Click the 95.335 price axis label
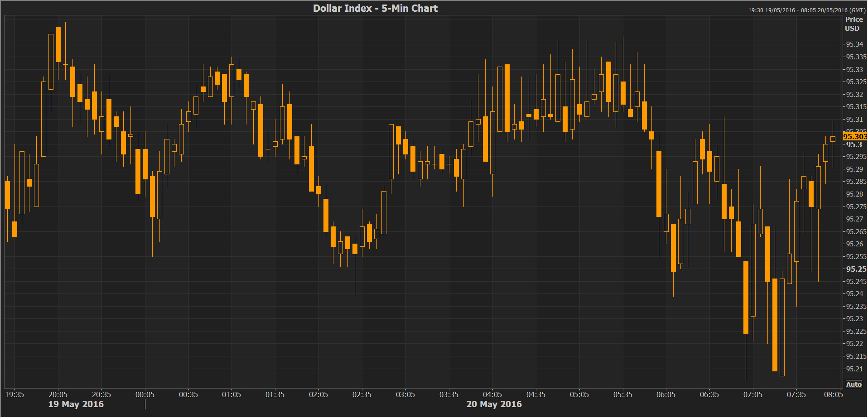Image resolution: width=868 pixels, height=418 pixels. (856, 57)
